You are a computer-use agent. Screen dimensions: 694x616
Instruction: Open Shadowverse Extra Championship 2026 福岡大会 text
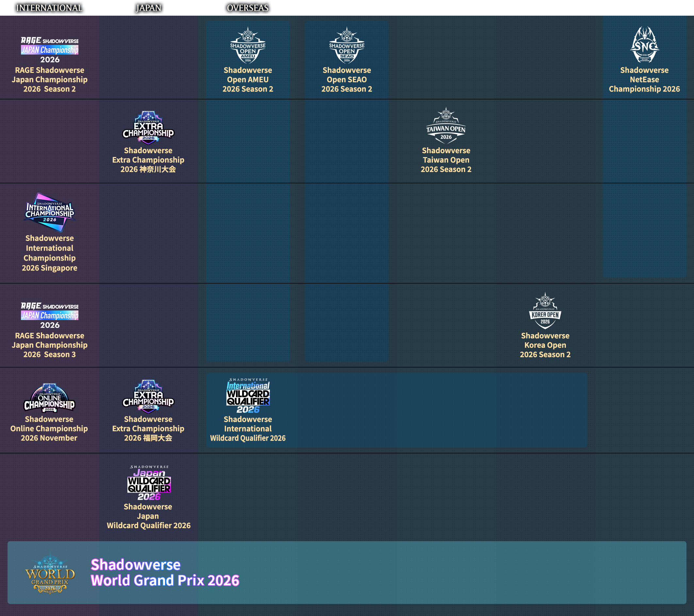pyautogui.click(x=148, y=429)
